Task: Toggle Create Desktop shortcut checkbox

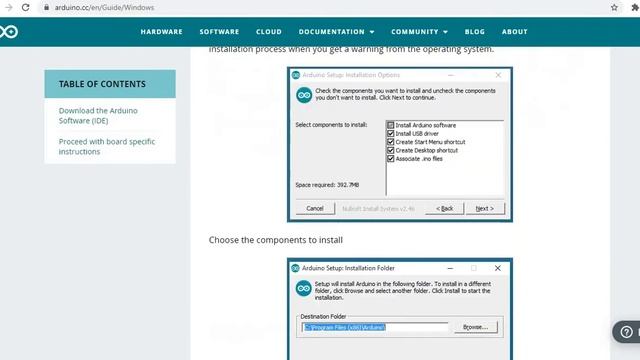Action: pos(391,150)
